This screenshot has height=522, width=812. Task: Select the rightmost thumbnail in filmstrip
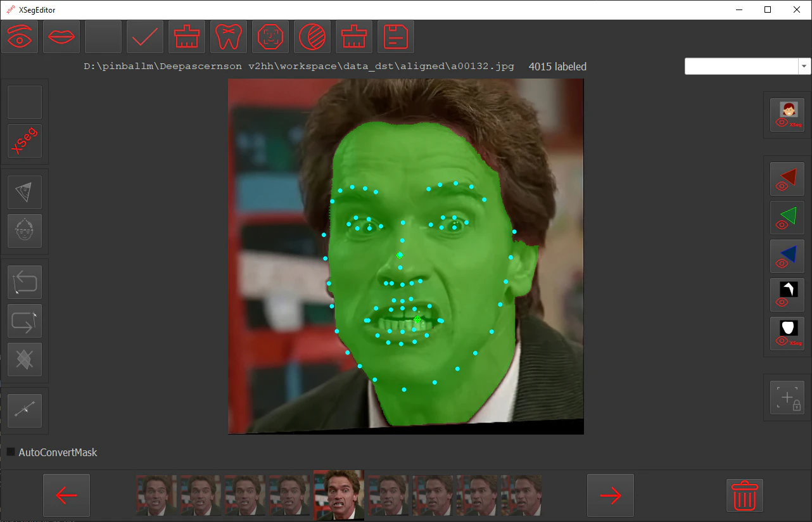[x=521, y=495]
